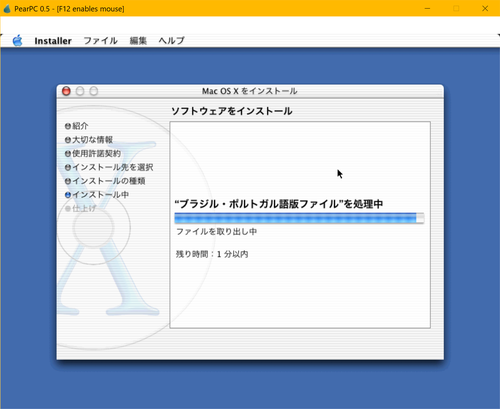Open the Apple menu icon
Viewport: 500px width, 409px height.
pyautogui.click(x=17, y=41)
